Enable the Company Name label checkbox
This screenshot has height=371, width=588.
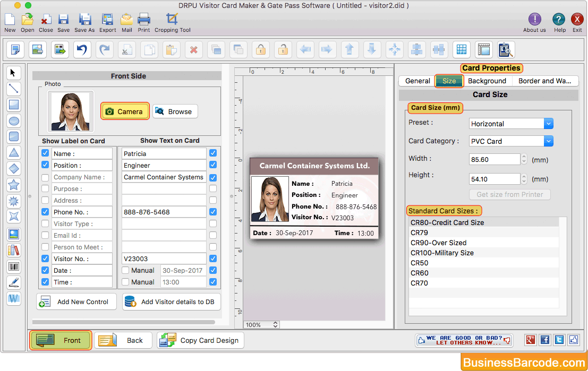[x=45, y=177]
